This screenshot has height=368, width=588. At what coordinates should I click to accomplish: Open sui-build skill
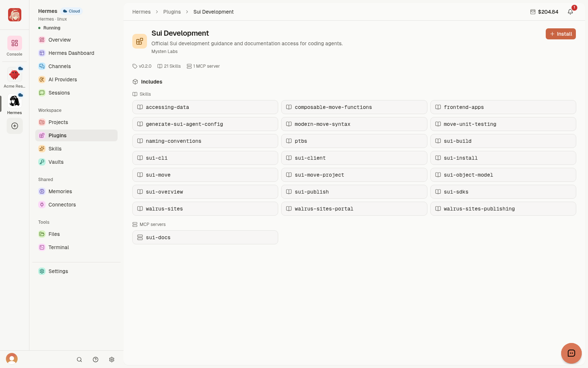point(503,141)
